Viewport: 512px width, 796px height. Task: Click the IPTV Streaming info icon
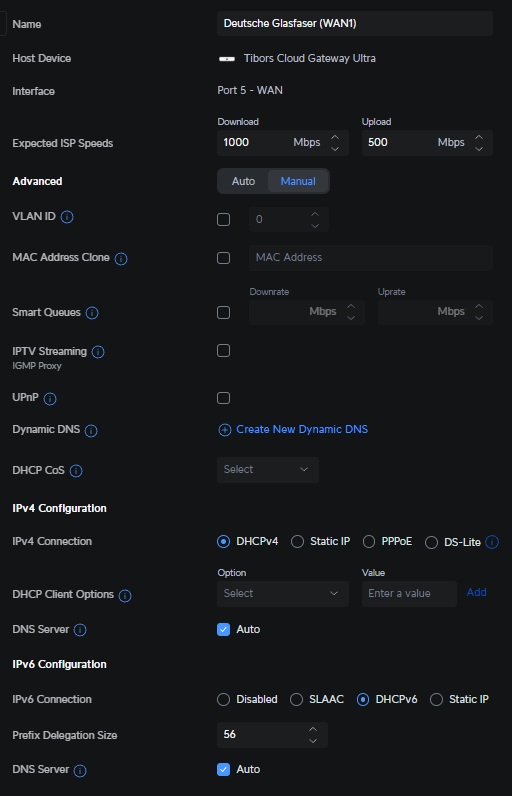tap(98, 352)
